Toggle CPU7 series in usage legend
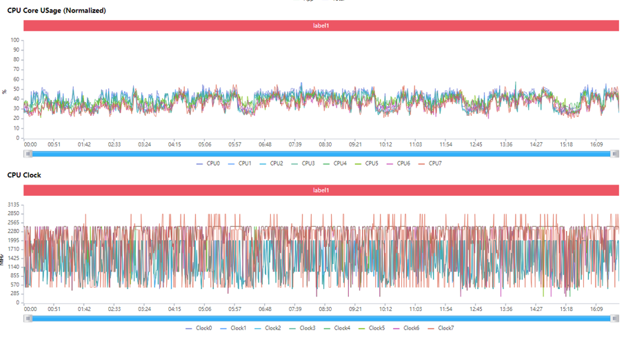Image resolution: width=644 pixels, height=340 pixels. click(430, 163)
